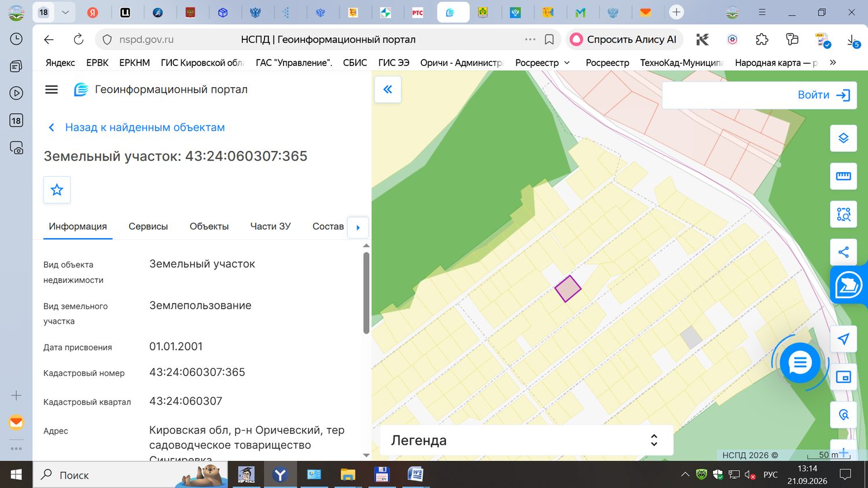This screenshot has width=868, height=488.
Task: Collapse the info panel with the double chevron
Action: click(388, 90)
